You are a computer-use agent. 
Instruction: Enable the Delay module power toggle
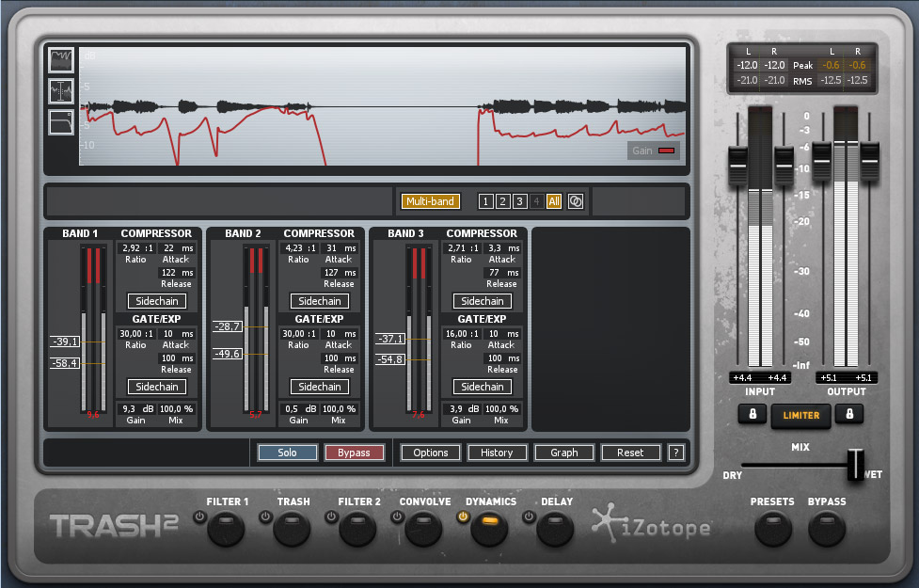(528, 516)
